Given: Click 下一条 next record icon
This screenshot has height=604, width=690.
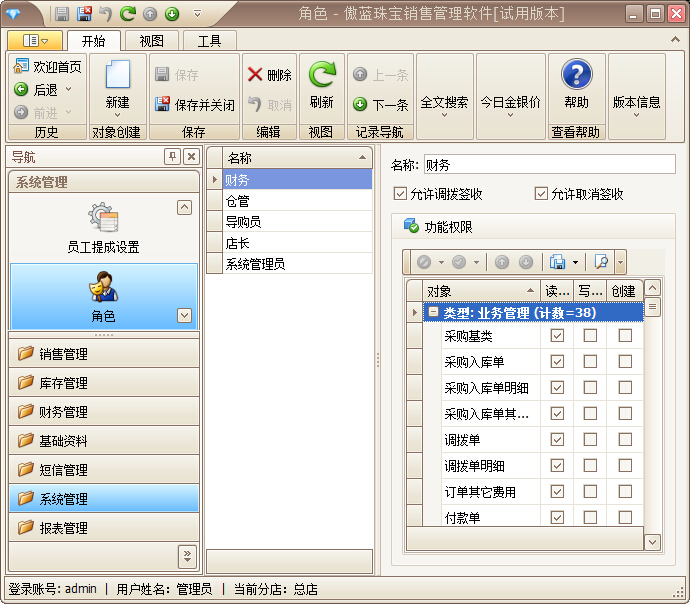Looking at the screenshot, I should tap(360, 105).
